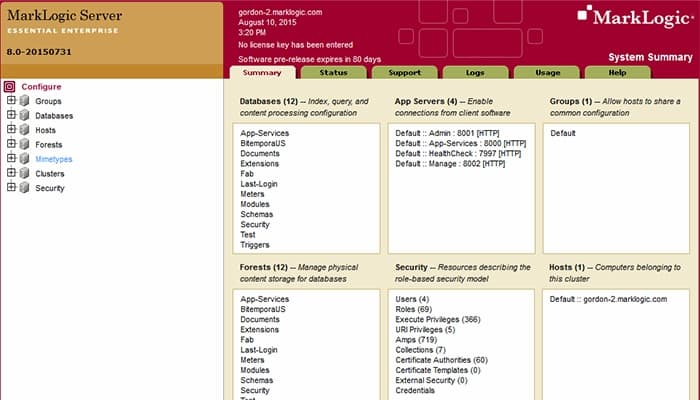Select Groups label in the left tree
Screen dimensions: 700x400
click(48, 101)
